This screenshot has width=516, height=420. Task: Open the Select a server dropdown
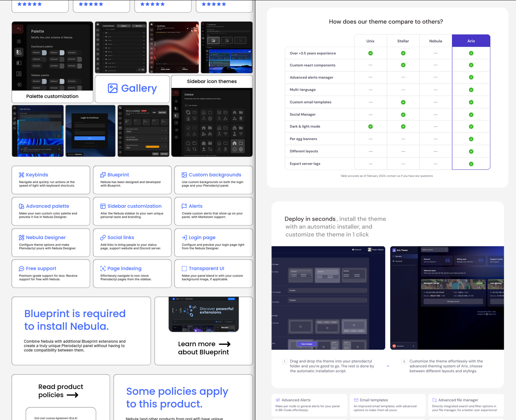tap(435, 250)
